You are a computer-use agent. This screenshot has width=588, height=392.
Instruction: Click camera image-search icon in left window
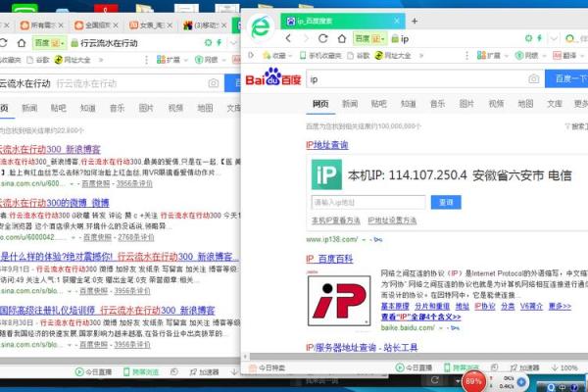pos(214,83)
